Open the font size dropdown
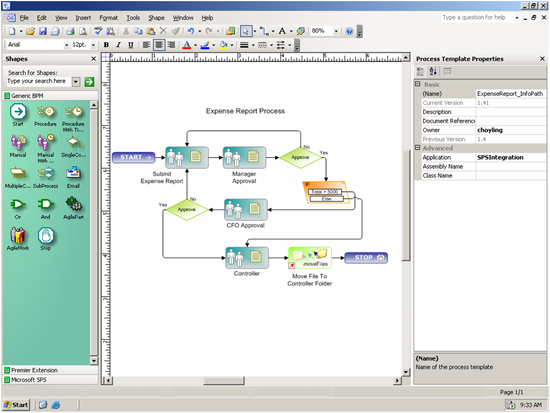 click(93, 45)
